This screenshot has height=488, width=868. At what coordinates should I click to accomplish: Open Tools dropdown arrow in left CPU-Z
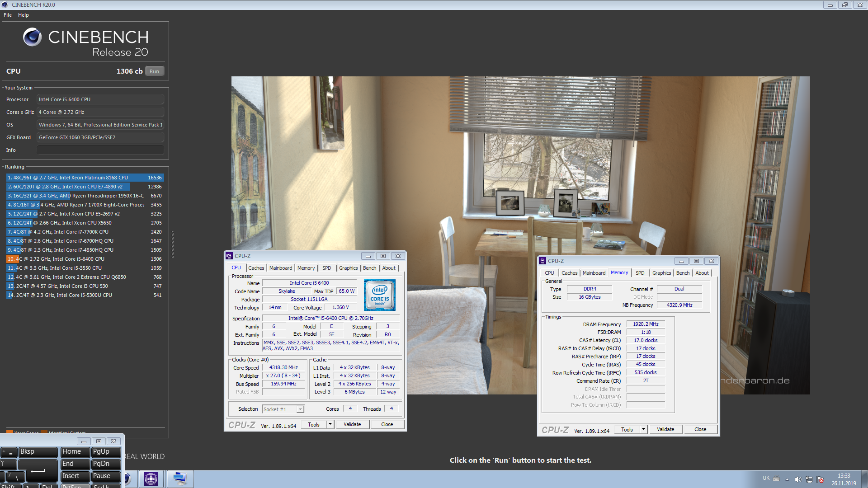pos(330,424)
